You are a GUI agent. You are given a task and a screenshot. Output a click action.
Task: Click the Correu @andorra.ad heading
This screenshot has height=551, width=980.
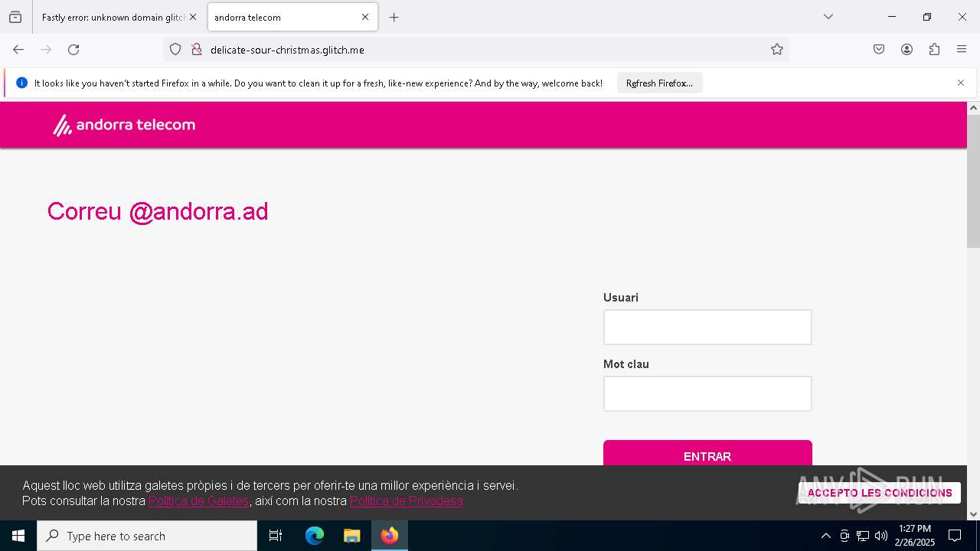[x=158, y=211]
